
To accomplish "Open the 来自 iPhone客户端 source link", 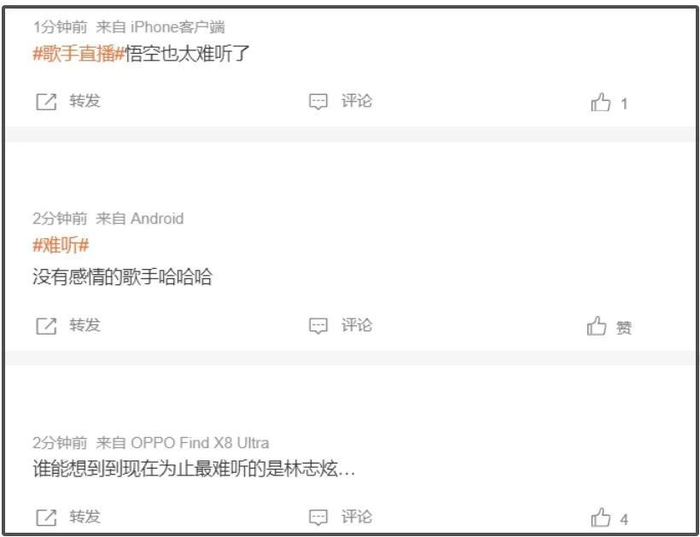I will pos(160,27).
